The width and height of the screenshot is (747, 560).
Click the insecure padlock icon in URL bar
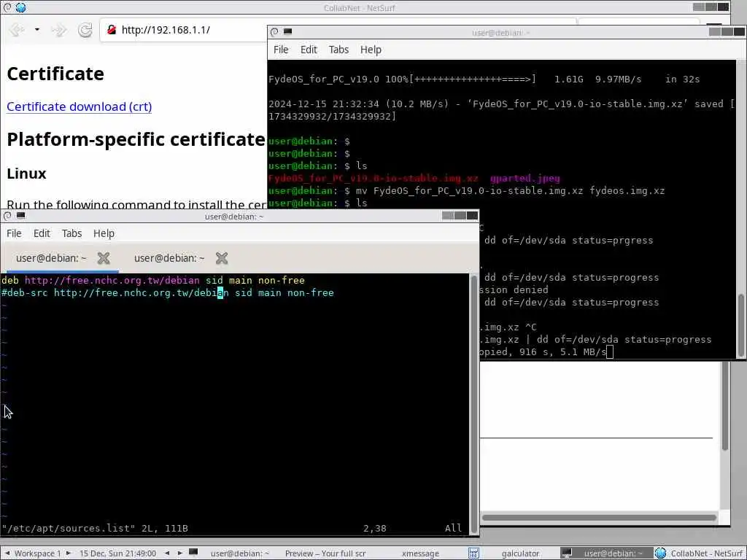[112, 29]
